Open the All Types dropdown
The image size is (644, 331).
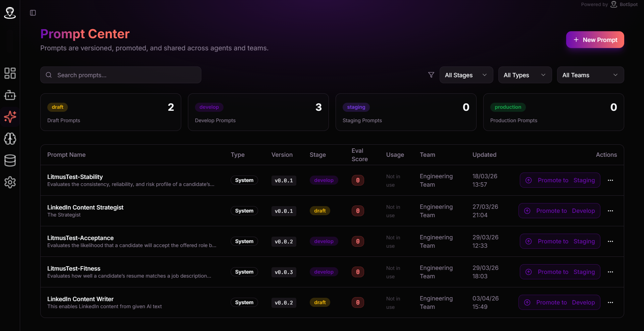click(x=525, y=75)
